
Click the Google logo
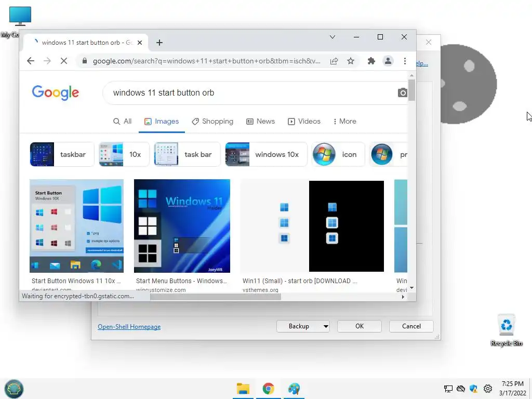(55, 92)
